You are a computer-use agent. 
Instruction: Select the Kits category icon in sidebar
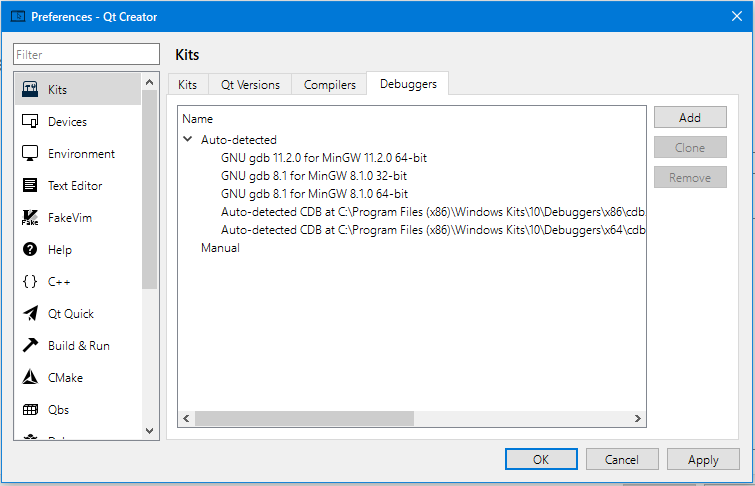click(x=30, y=90)
